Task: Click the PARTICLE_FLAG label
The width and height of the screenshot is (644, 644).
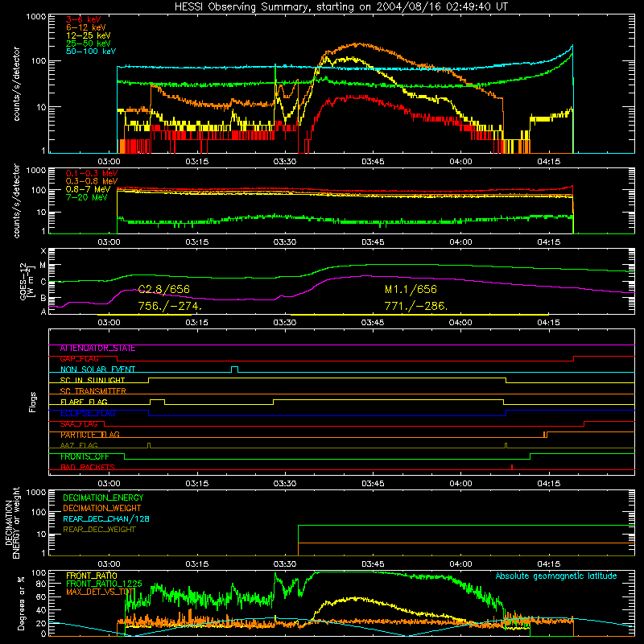Action: pos(90,435)
